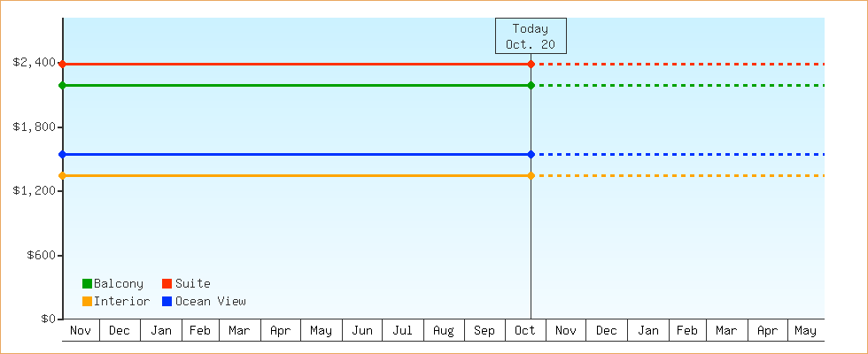Viewport: 868px width, 354px height.
Task: Click the Today Oct. 20 marker label
Action: point(531,36)
